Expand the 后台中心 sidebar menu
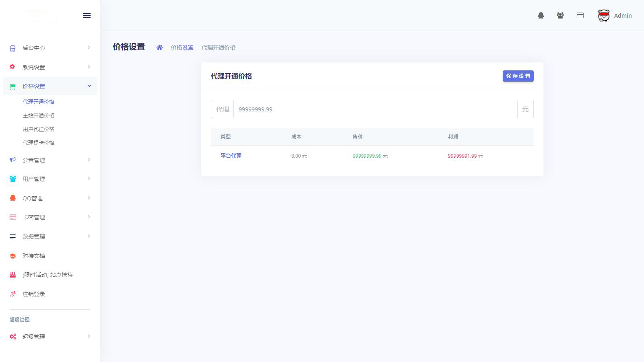Viewport: 644px width, 362px height. pyautogui.click(x=50, y=48)
